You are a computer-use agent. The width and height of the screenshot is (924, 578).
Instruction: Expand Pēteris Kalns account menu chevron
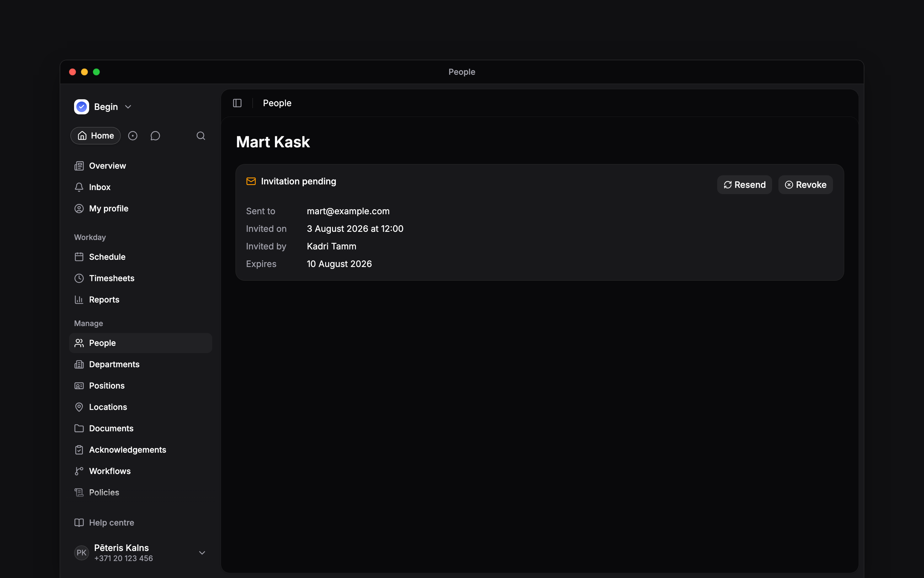click(202, 553)
